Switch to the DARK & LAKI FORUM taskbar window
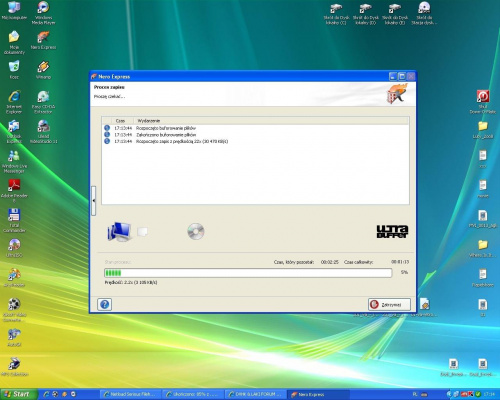 pyautogui.click(x=255, y=394)
